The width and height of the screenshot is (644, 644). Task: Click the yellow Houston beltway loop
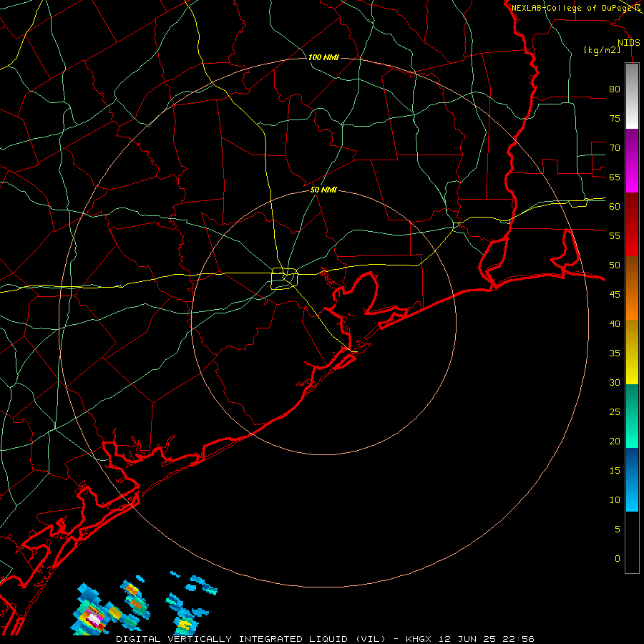point(285,278)
